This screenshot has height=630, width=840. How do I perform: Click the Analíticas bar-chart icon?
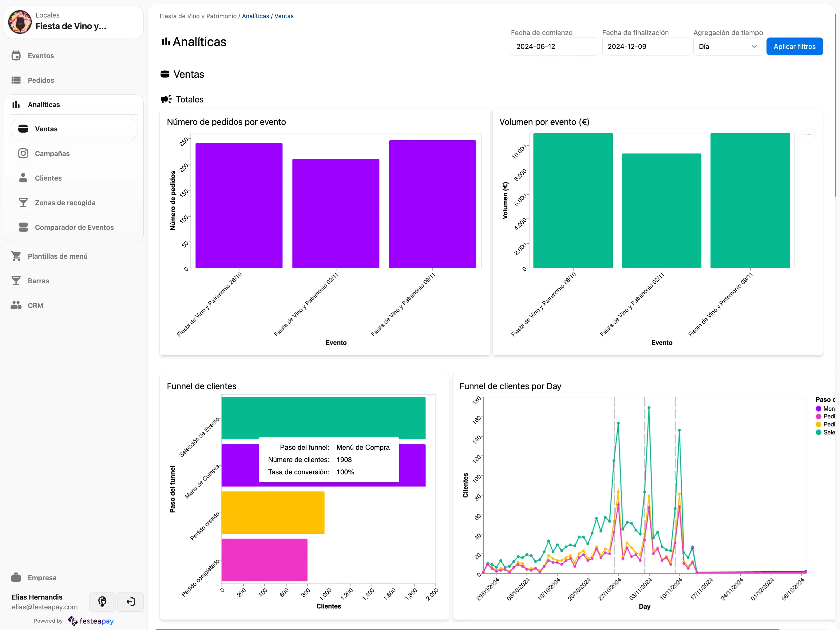click(16, 104)
